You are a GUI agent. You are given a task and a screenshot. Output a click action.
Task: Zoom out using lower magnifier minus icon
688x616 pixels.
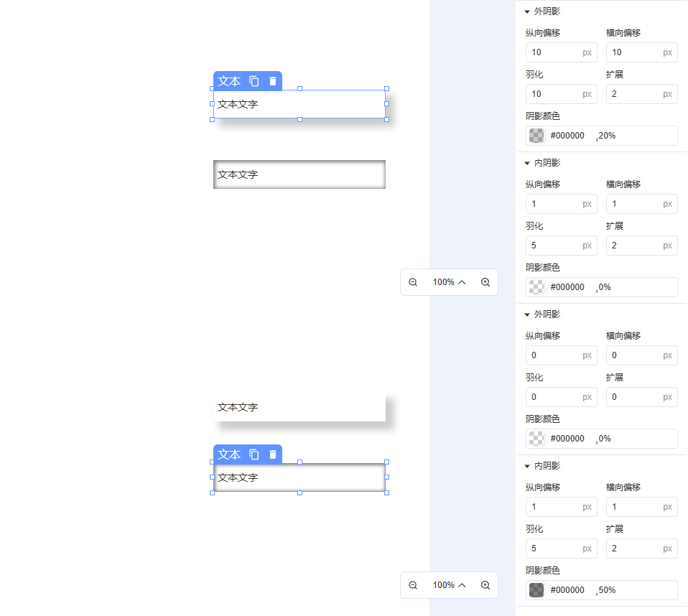(413, 585)
